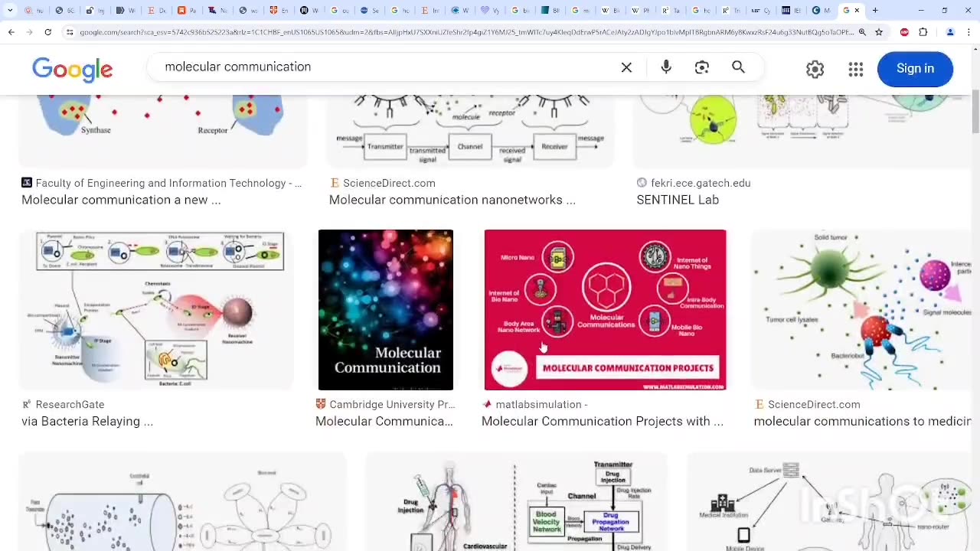Open the SENTINEL Lab result
Viewport: 980px width, 551px height.
coord(678,200)
